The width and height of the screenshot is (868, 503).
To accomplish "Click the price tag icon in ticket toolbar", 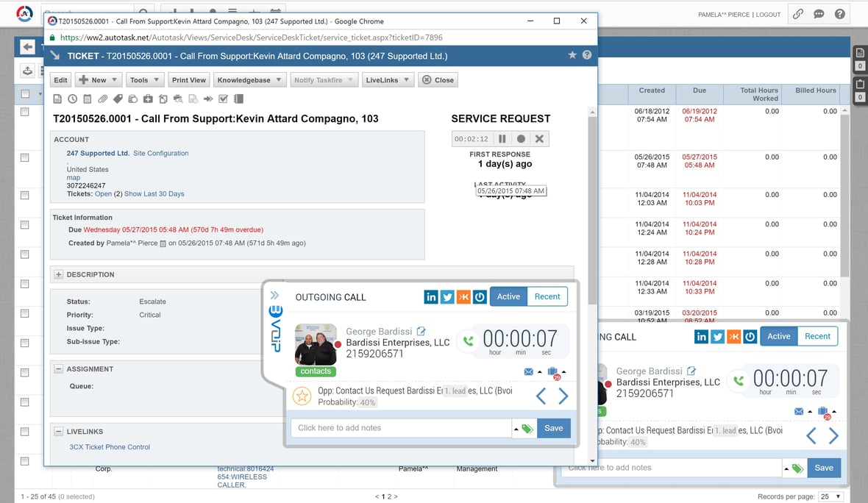I will [x=118, y=99].
